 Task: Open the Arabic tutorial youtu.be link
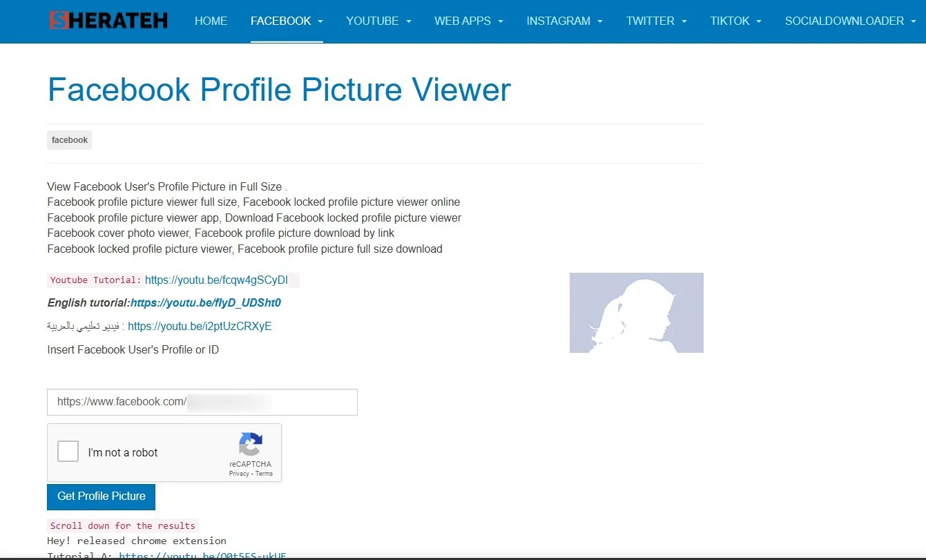click(200, 326)
